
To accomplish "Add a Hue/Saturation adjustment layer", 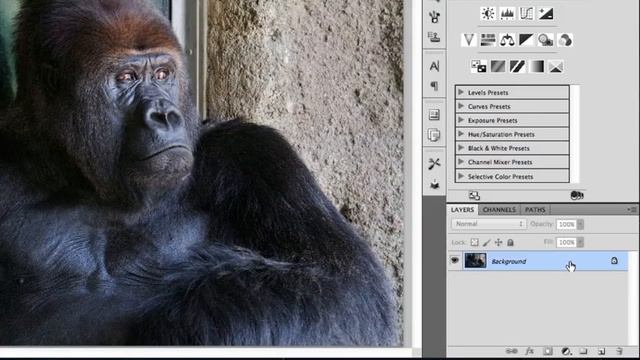I will pyautogui.click(x=488, y=40).
